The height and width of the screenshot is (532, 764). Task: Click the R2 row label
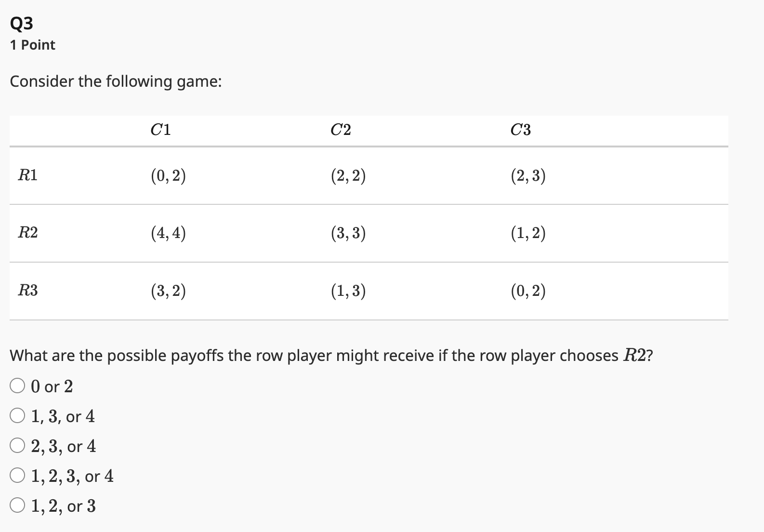click(27, 233)
